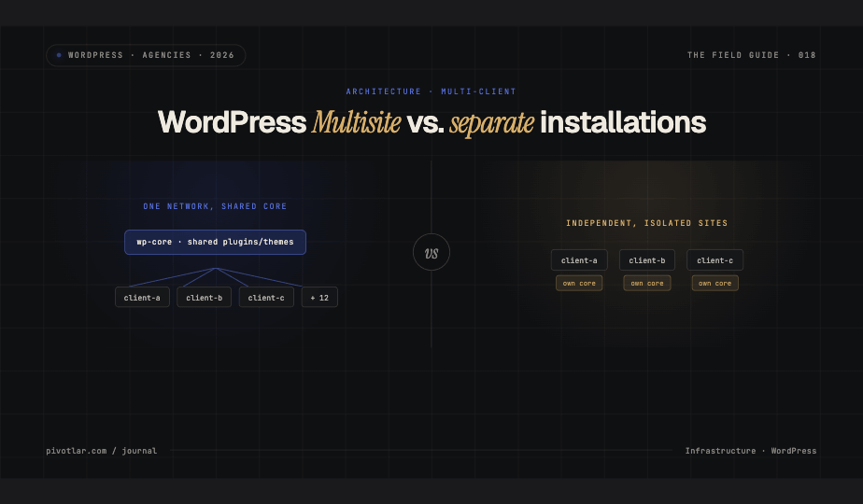Click the Multisite client-a node
The height and width of the screenshot is (504, 863).
(x=142, y=297)
